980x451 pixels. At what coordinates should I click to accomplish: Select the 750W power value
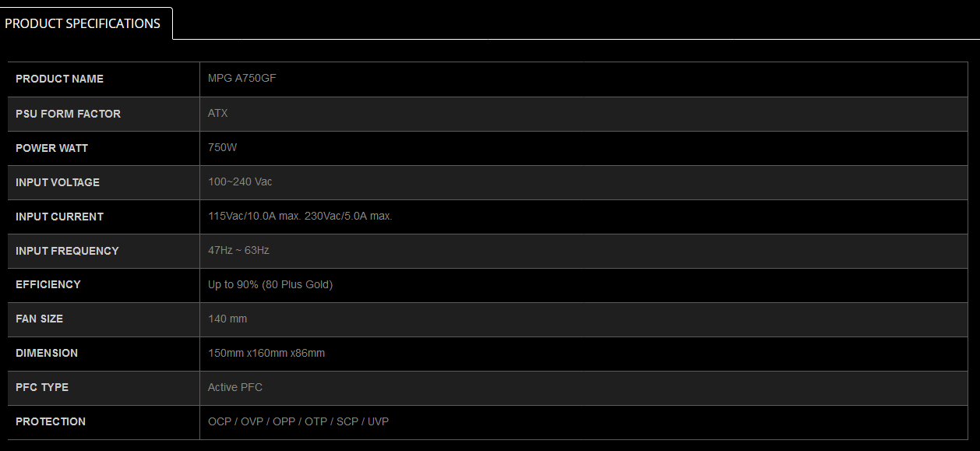(x=222, y=148)
